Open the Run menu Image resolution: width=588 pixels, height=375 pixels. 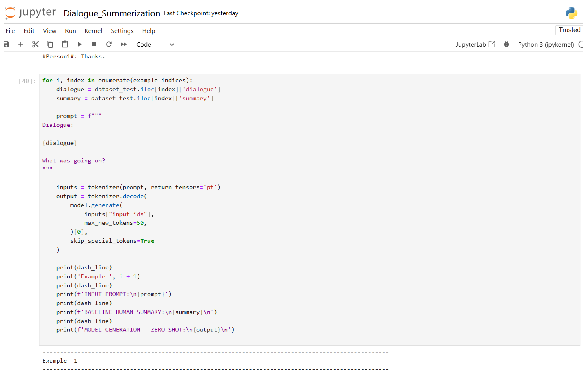tap(70, 31)
